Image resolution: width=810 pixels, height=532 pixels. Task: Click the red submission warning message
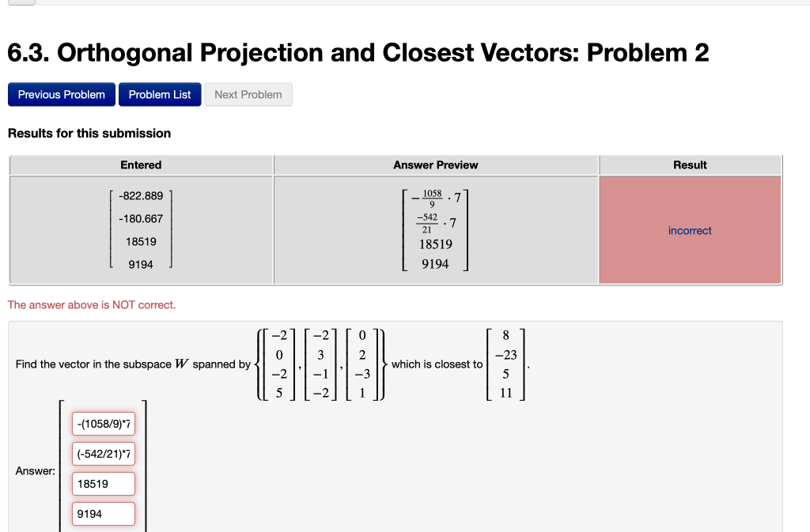[x=89, y=304]
